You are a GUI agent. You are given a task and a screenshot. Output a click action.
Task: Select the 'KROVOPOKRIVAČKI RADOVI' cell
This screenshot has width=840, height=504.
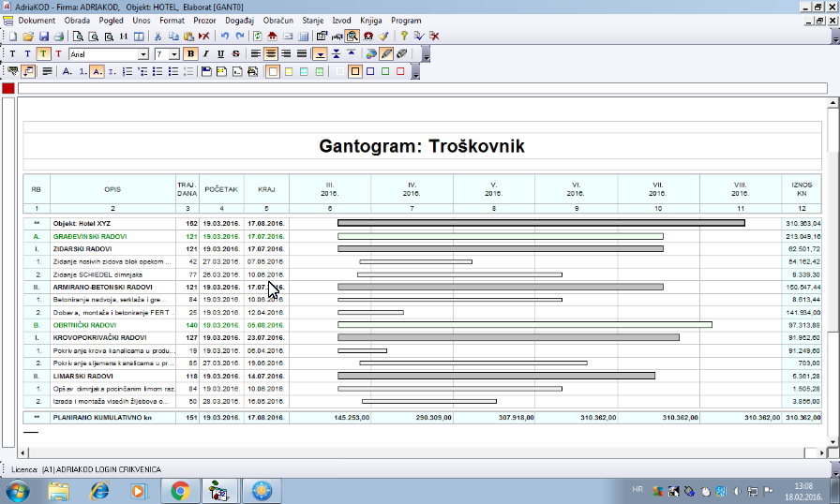pos(112,338)
